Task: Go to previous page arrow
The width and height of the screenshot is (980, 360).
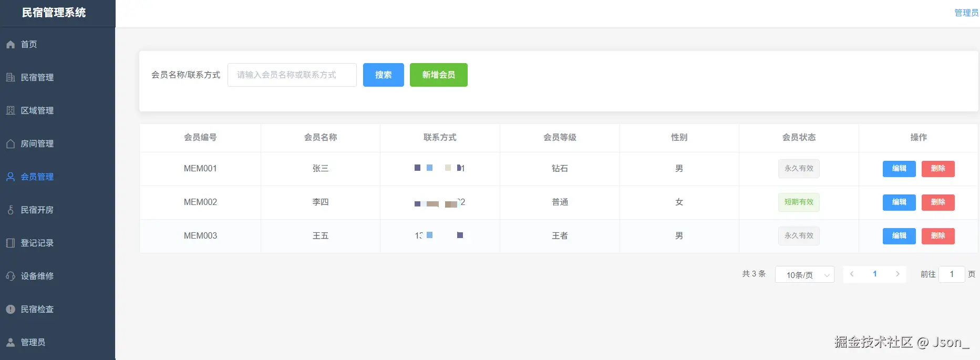Action: coord(852,274)
